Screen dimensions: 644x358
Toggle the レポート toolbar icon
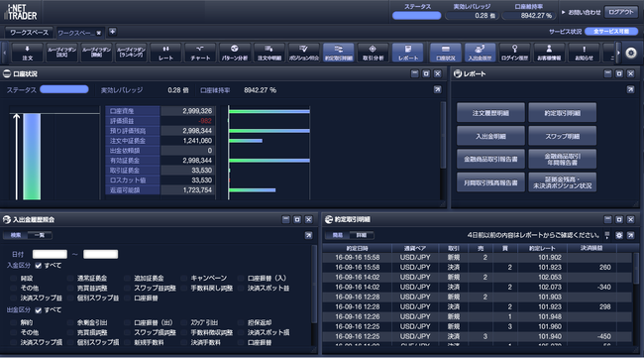pyautogui.click(x=408, y=53)
